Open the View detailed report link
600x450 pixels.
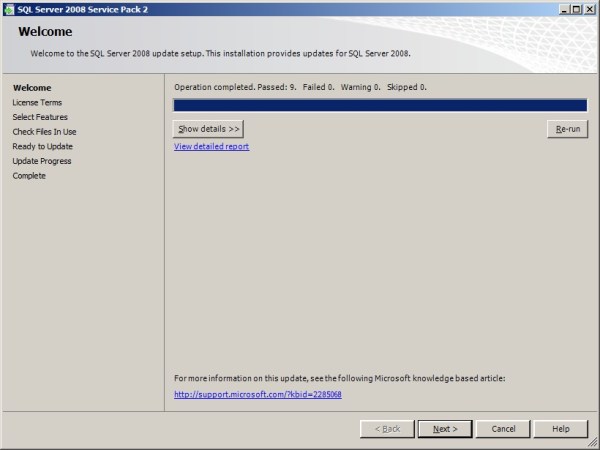(211, 147)
